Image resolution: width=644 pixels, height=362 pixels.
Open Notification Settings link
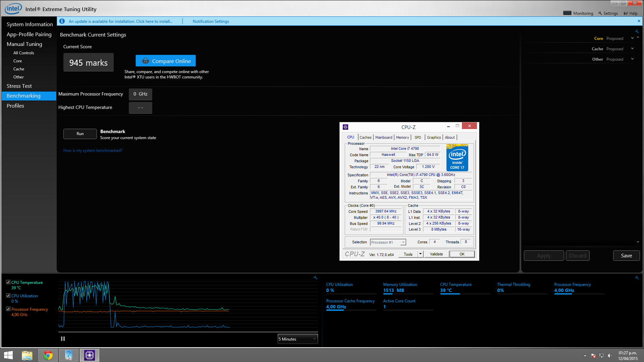(x=211, y=21)
